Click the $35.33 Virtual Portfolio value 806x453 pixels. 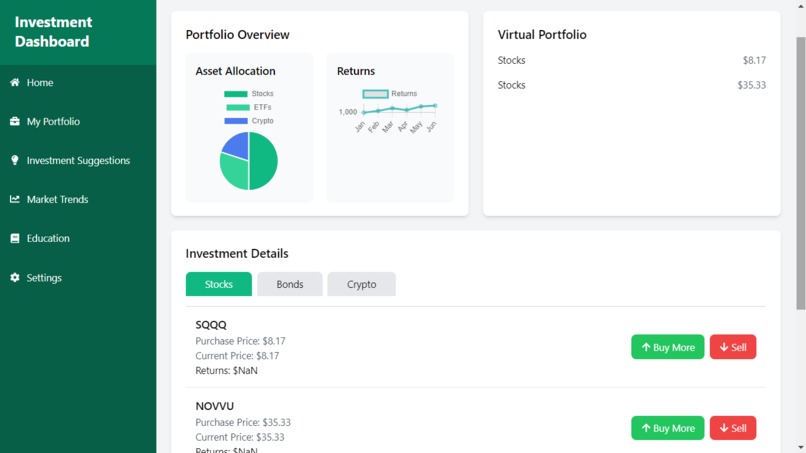pos(752,85)
